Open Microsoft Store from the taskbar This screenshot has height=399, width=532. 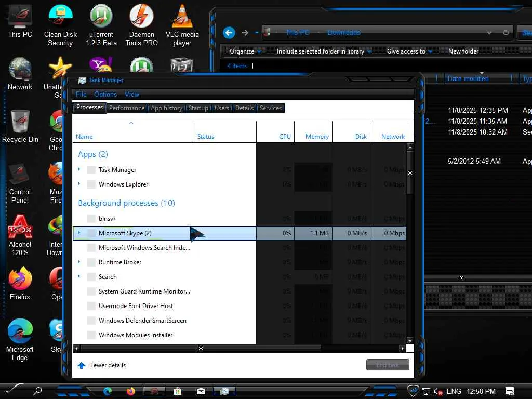(x=177, y=391)
